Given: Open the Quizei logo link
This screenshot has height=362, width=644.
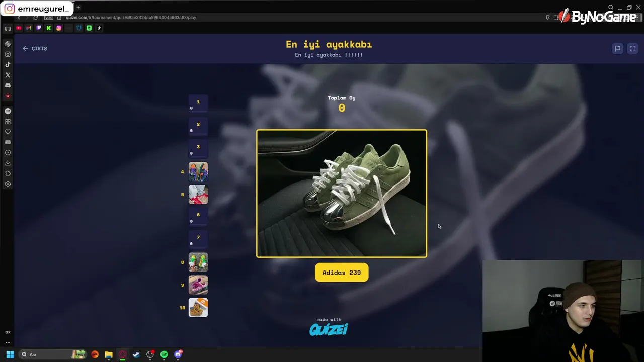Looking at the screenshot, I should point(329,329).
